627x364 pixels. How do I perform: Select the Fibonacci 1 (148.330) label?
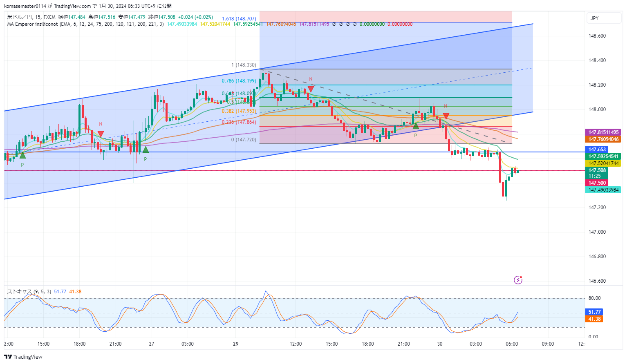point(244,65)
